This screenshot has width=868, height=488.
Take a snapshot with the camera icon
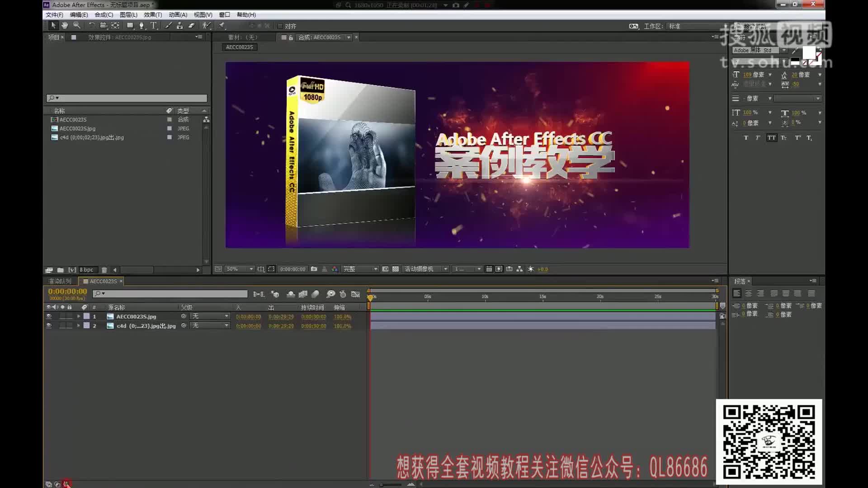314,269
